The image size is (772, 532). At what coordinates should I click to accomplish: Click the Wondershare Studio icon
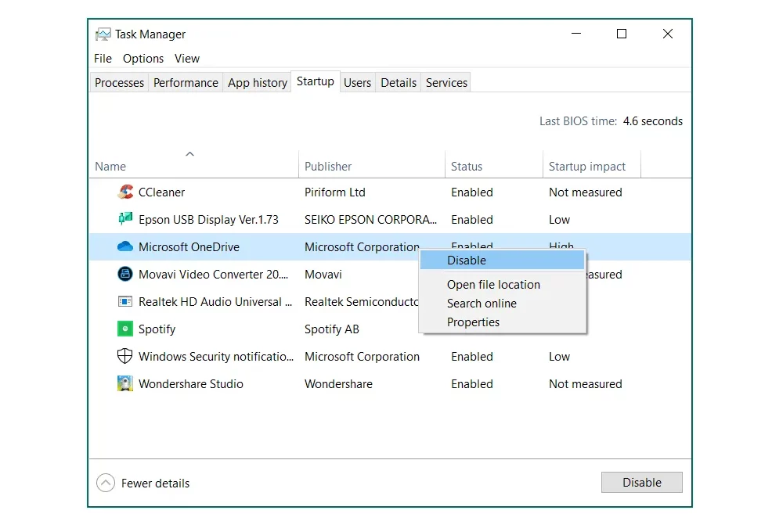pos(125,383)
